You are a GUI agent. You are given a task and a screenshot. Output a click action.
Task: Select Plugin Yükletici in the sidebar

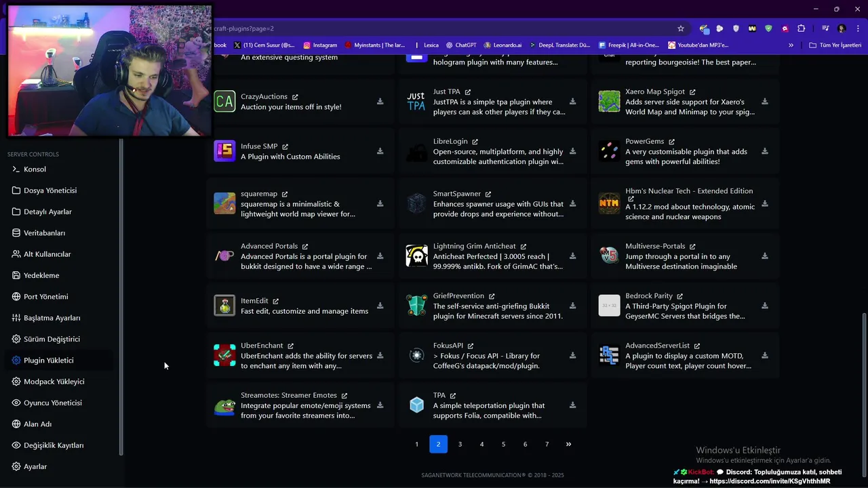59,361
